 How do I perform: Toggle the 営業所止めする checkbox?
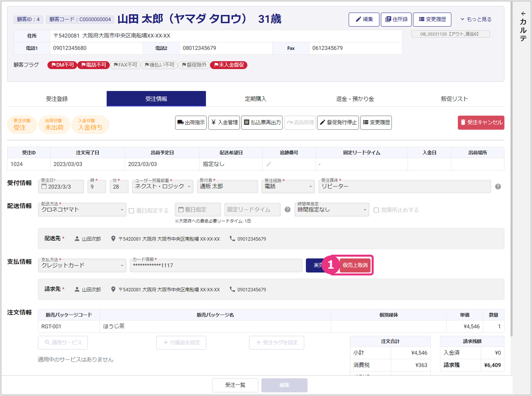click(376, 210)
